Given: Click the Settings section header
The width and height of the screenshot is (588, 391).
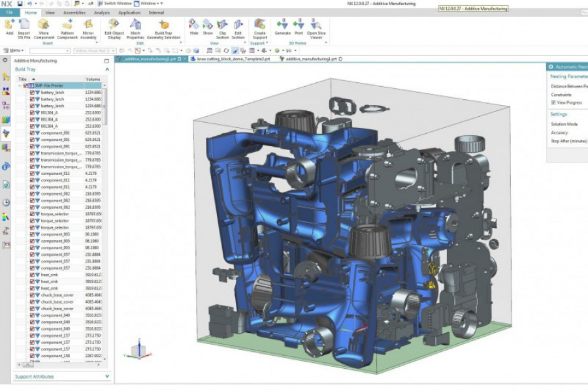Looking at the screenshot, I should coord(559,114).
